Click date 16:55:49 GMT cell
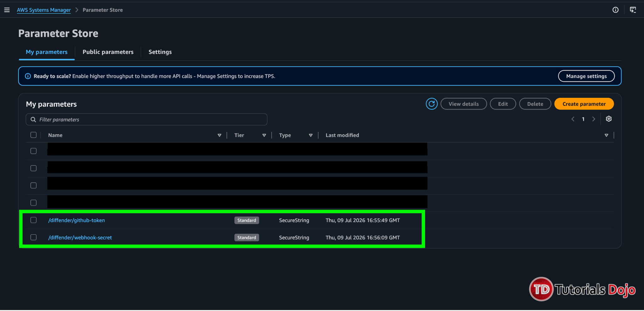 pyautogui.click(x=363, y=220)
